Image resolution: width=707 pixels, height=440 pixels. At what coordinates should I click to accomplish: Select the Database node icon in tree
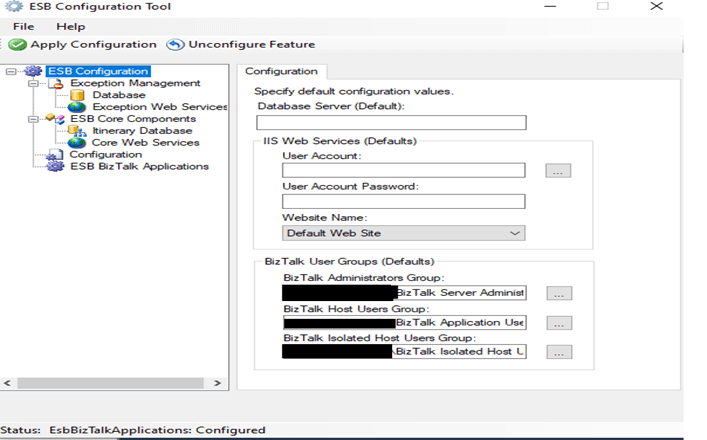[77, 95]
